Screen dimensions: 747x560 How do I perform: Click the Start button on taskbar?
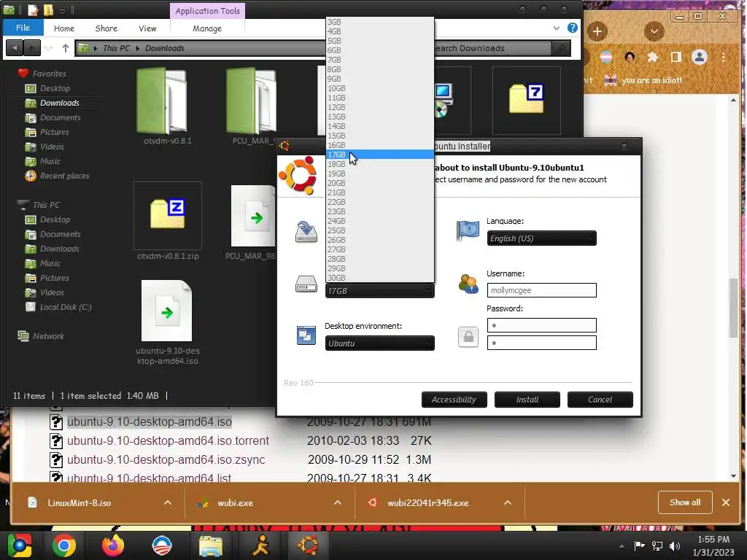point(20,545)
